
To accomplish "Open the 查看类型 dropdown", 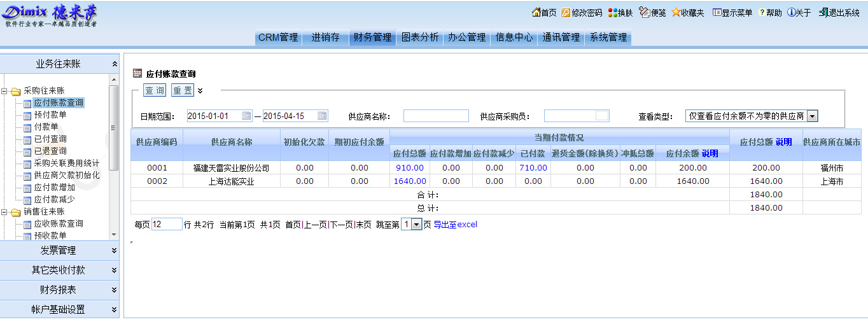I will click(812, 116).
